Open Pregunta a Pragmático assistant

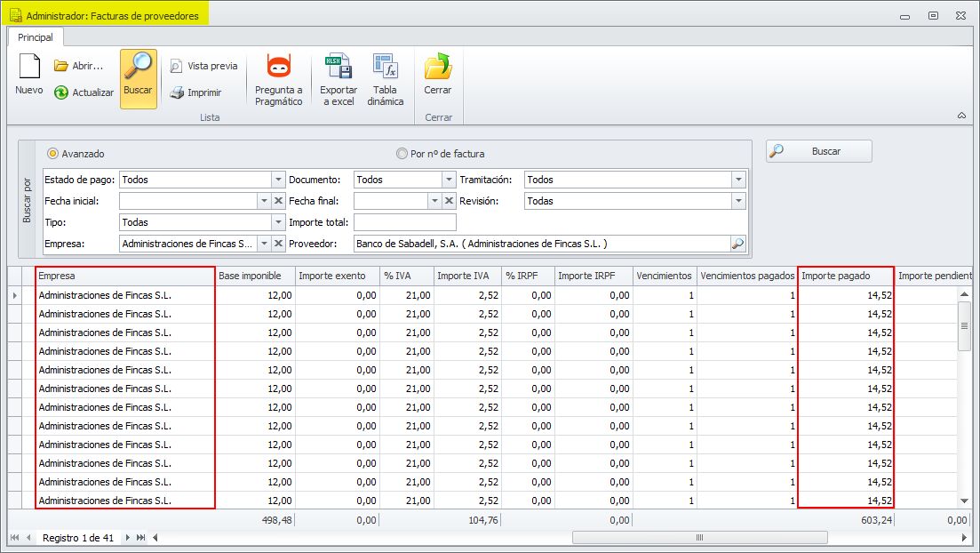(278, 68)
